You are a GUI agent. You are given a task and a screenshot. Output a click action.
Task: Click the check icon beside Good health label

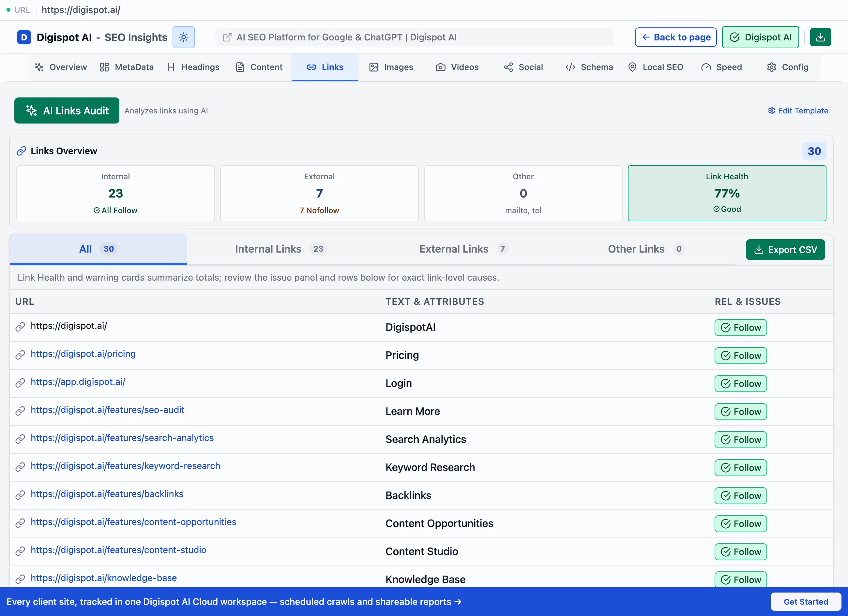tap(716, 209)
